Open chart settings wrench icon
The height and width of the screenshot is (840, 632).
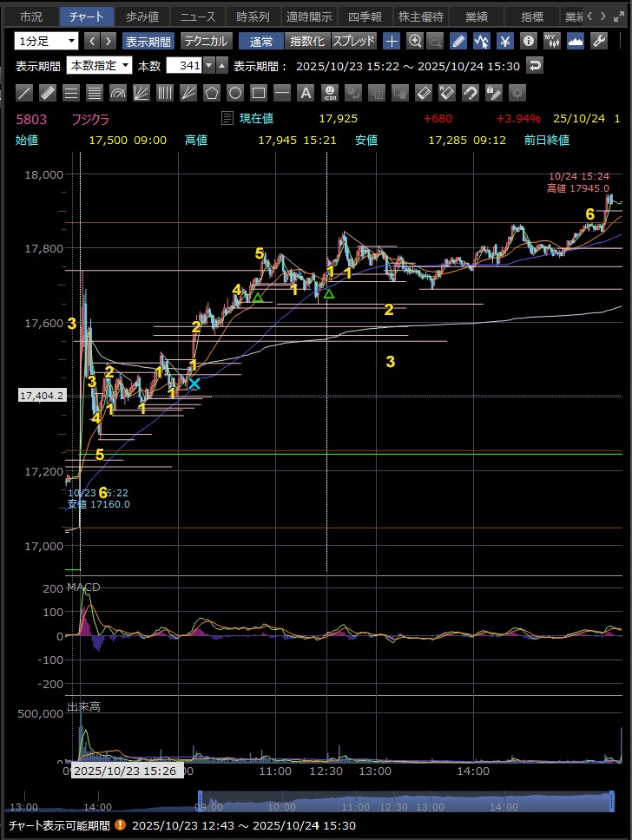pyautogui.click(x=599, y=41)
